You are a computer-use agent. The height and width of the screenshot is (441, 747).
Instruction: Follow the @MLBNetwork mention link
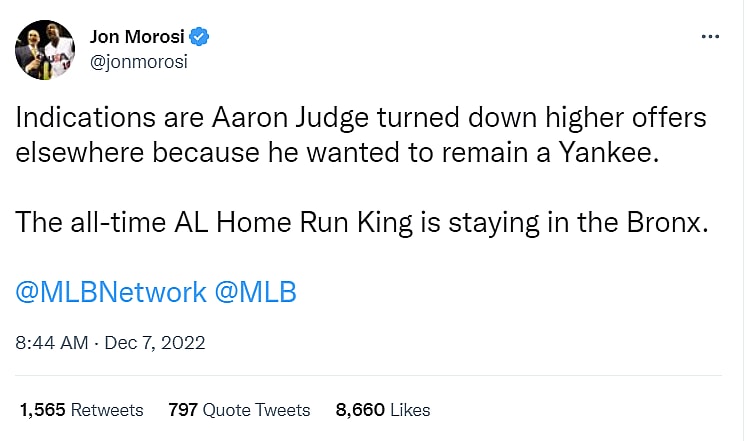tap(111, 292)
